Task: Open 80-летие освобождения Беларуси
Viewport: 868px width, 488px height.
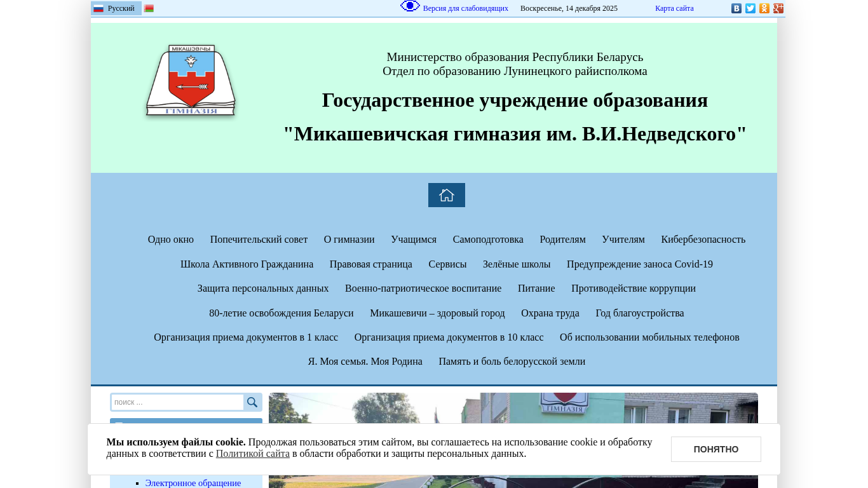Action: pyautogui.click(x=281, y=313)
